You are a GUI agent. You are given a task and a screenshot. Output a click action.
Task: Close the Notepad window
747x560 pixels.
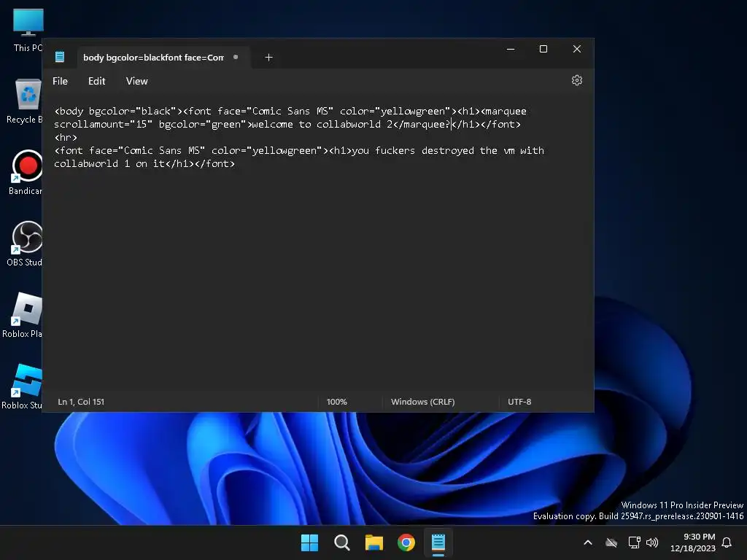click(576, 49)
